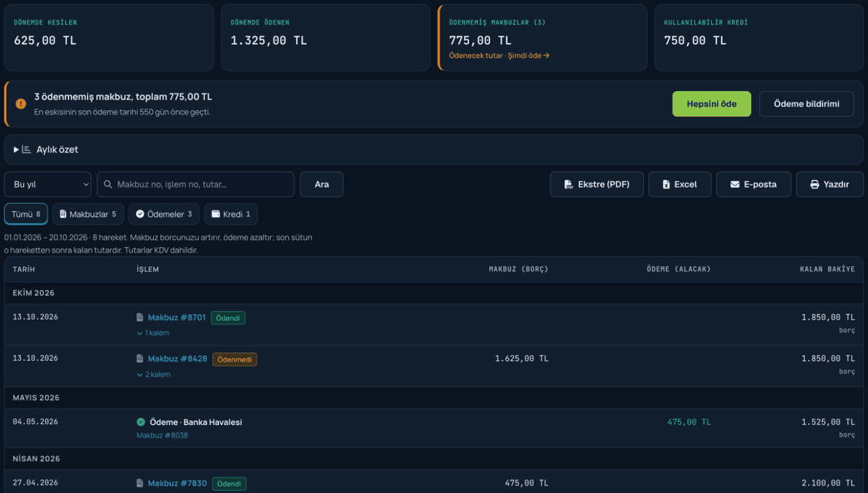Pay all with the Hepsini öde button
Viewport: 868px width, 493px height.
click(712, 104)
